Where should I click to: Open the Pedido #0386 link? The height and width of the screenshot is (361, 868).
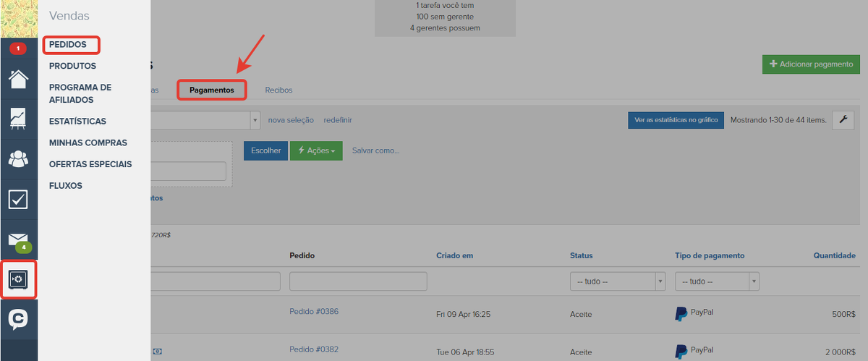coord(314,312)
